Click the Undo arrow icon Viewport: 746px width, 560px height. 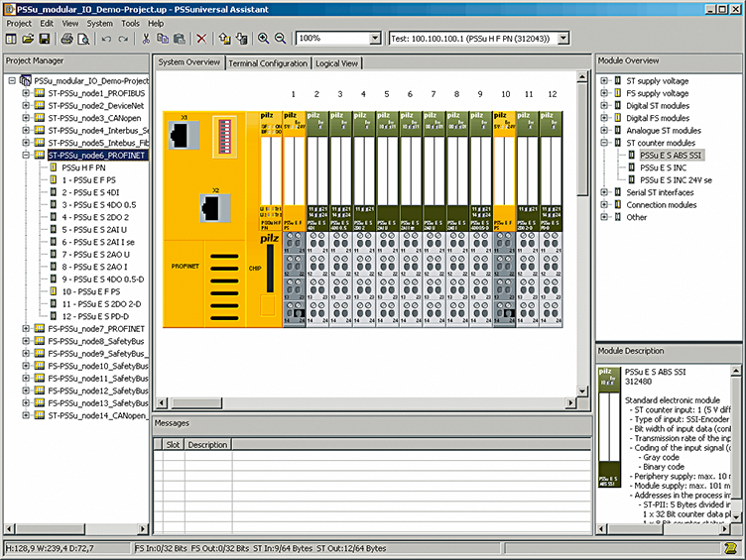(x=106, y=39)
